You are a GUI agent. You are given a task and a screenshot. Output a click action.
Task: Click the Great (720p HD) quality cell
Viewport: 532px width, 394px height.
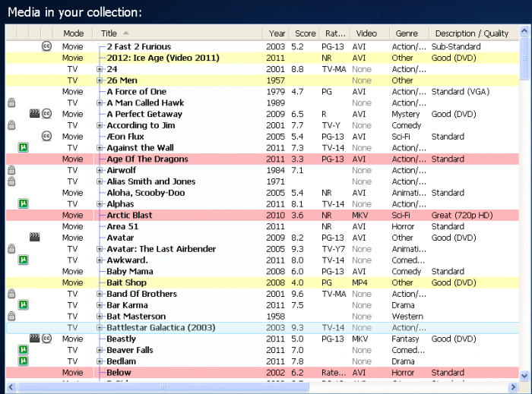(462, 215)
